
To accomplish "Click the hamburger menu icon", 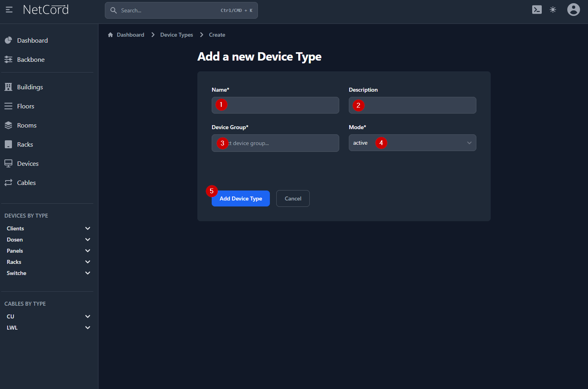I will (9, 10).
